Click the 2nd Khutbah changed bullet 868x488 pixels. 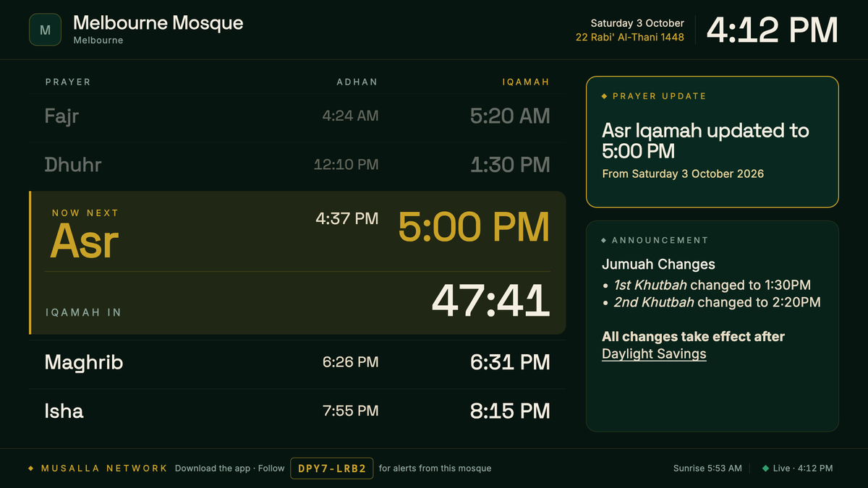[x=717, y=302]
